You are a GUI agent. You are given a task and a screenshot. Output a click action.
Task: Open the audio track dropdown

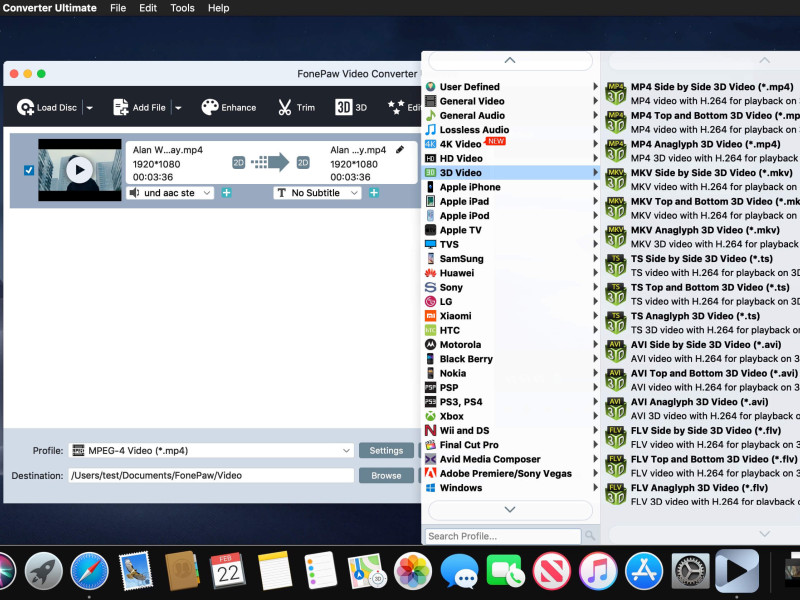point(170,193)
